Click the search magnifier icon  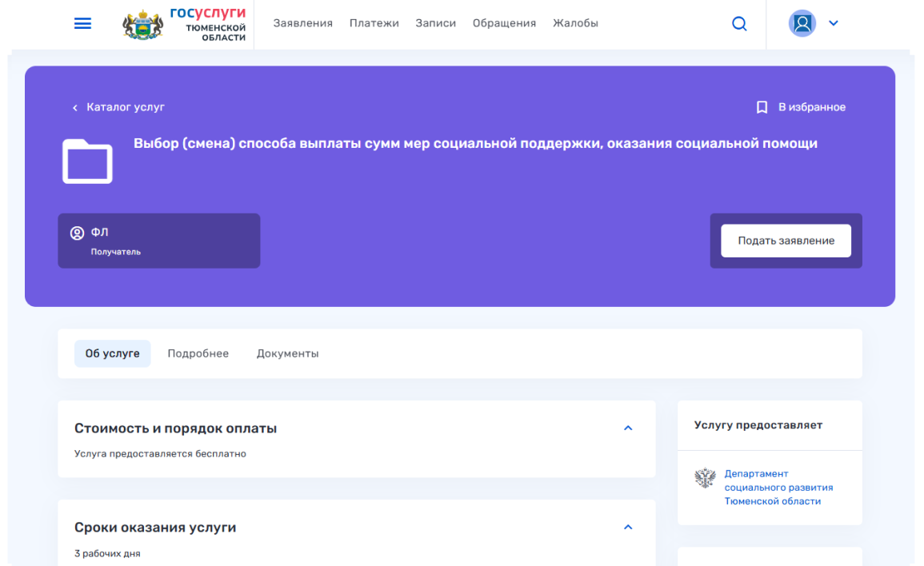pos(739,24)
